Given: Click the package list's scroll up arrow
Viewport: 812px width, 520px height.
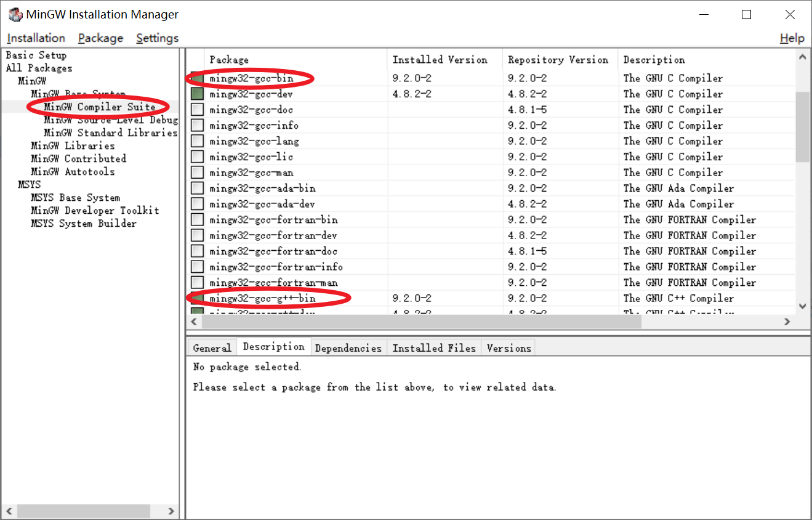Looking at the screenshot, I should pos(803,57).
